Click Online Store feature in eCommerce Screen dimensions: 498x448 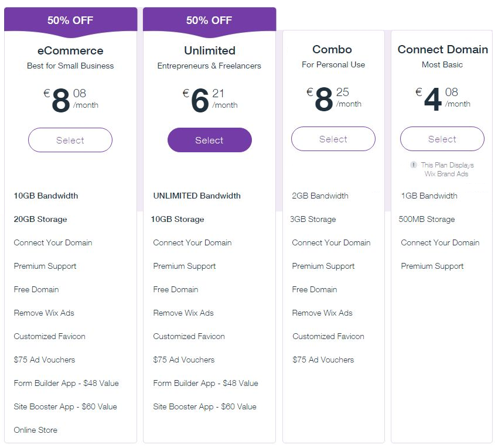click(36, 430)
